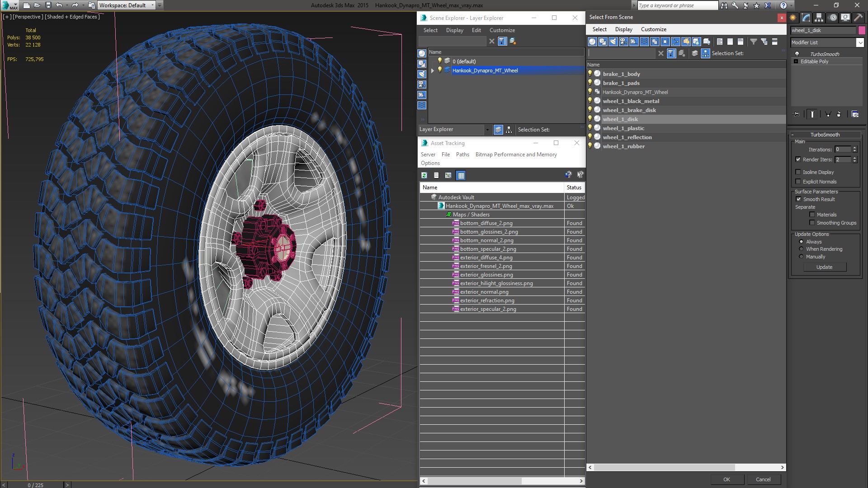Viewport: 868px width, 488px height.
Task: Toggle Display Space Warps filter in Select From Scene
Action: (x=644, y=42)
